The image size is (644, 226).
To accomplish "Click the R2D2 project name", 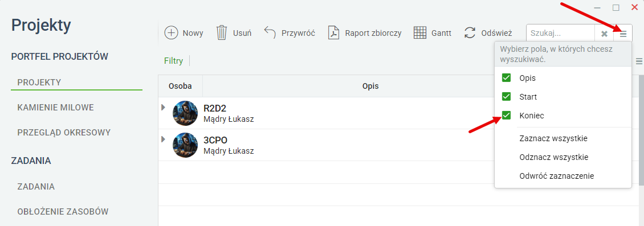I will 215,108.
